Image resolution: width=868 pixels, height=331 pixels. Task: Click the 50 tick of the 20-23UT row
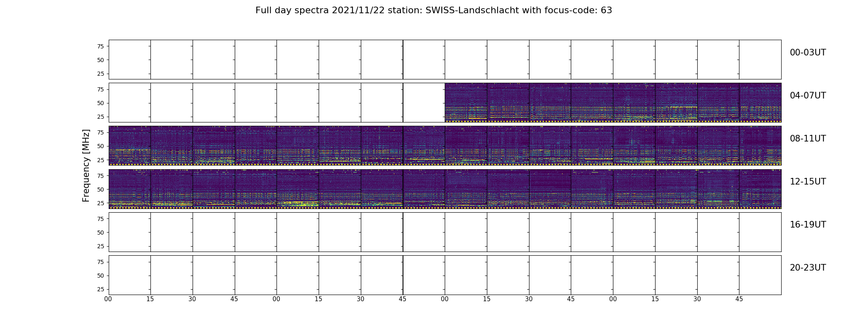coord(100,276)
